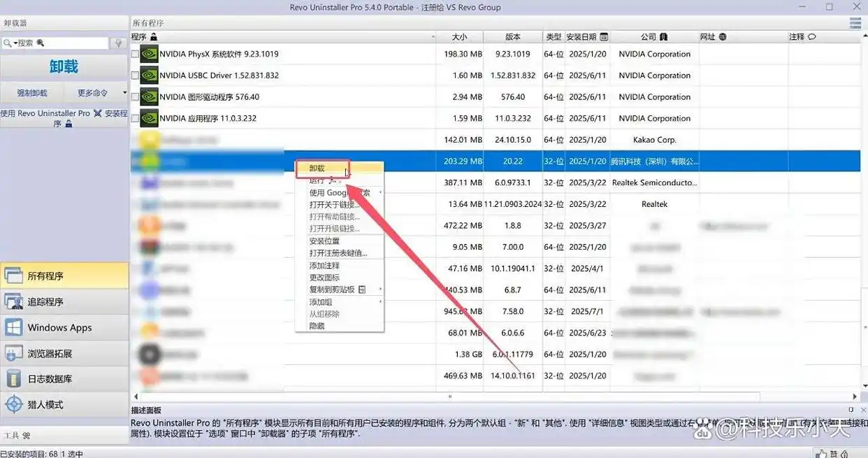The image size is (868, 458).
Task: Click the 14.10.0.1161 version cell
Action: point(513,375)
